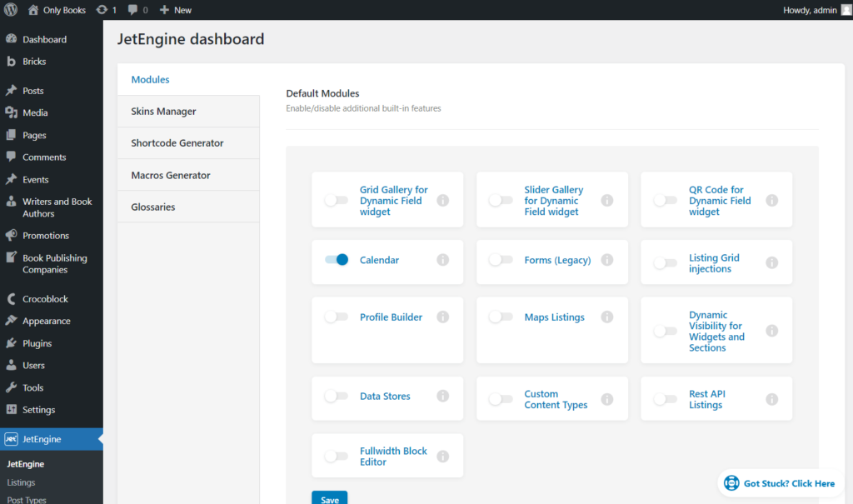Screen dimensions: 853x504
Task: Disable the Calendar module toggle
Action: coord(337,260)
